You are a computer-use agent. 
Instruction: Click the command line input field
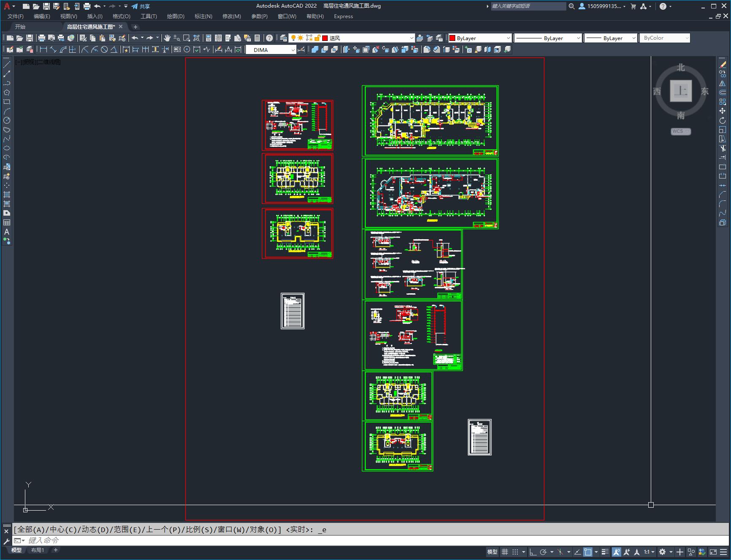372,540
